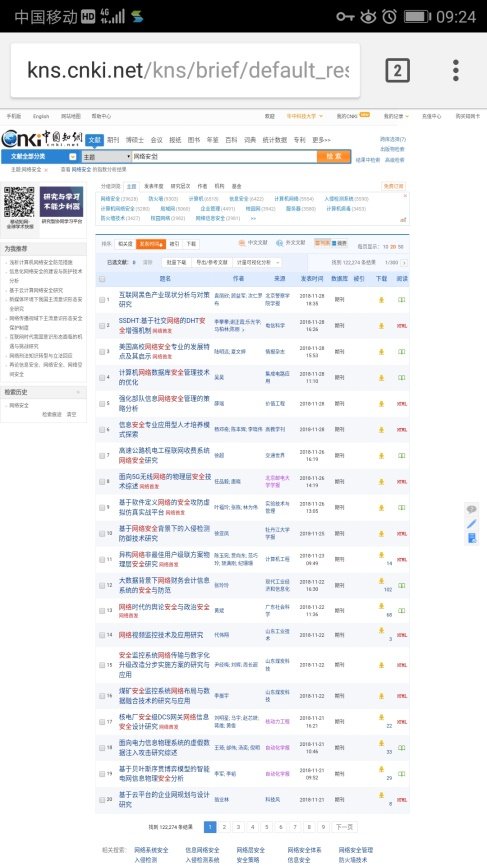487x866 pixels.
Task: Switch to 摘要 view mode
Action: pyautogui.click(x=340, y=243)
